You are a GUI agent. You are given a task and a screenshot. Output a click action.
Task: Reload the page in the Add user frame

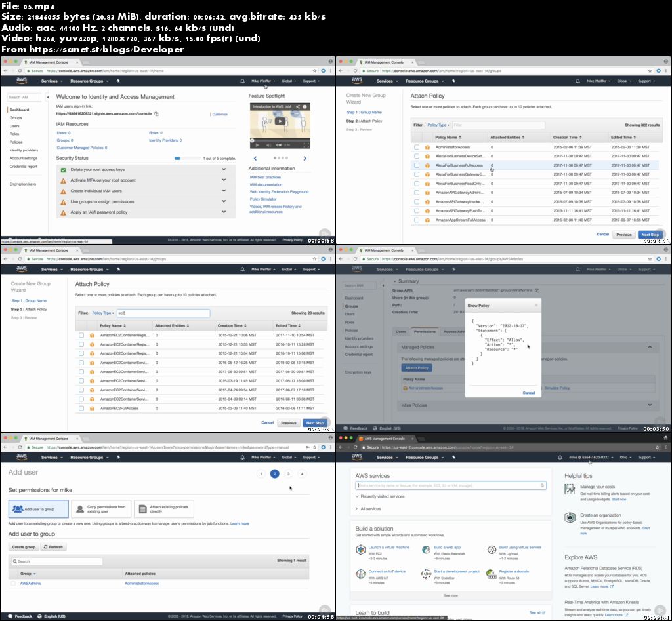pyautogui.click(x=20, y=447)
